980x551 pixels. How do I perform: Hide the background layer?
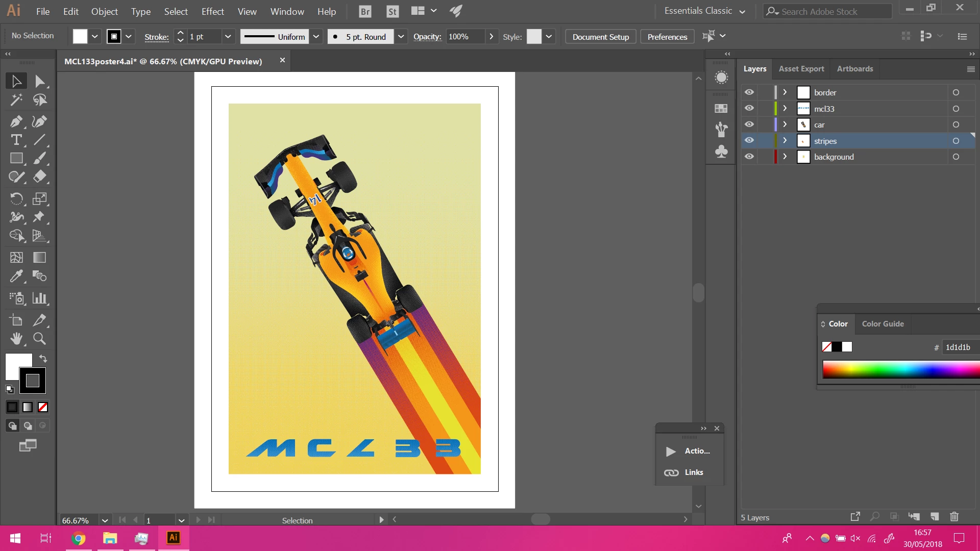tap(749, 157)
